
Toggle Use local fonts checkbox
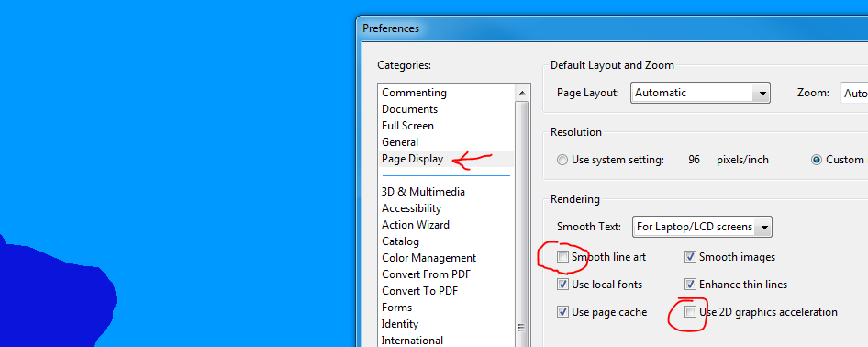[x=562, y=285]
